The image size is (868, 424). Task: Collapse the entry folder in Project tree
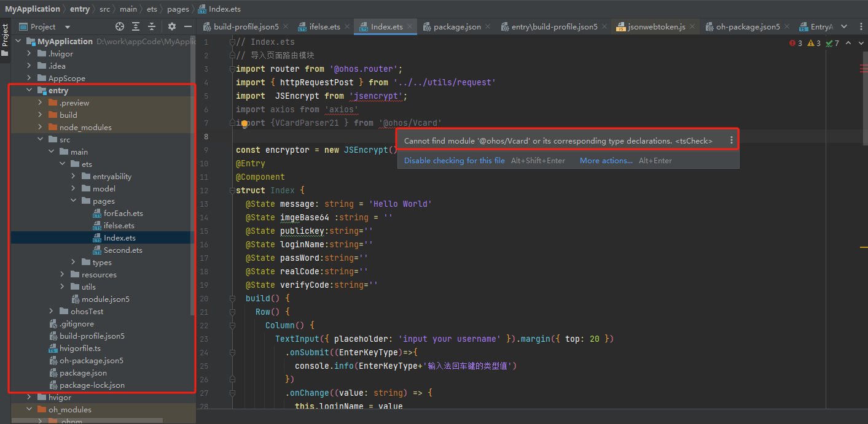pyautogui.click(x=29, y=90)
